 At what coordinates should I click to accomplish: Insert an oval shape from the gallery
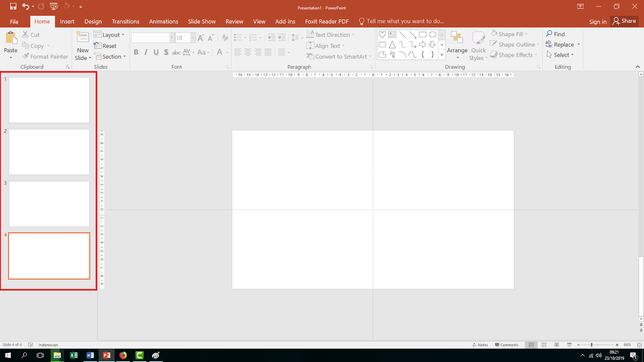[x=433, y=35]
